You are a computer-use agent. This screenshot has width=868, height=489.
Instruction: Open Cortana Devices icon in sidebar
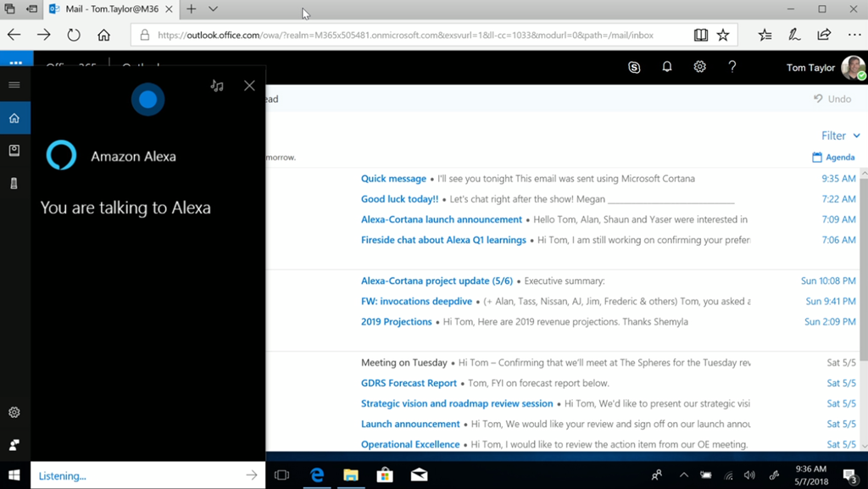[x=14, y=183]
